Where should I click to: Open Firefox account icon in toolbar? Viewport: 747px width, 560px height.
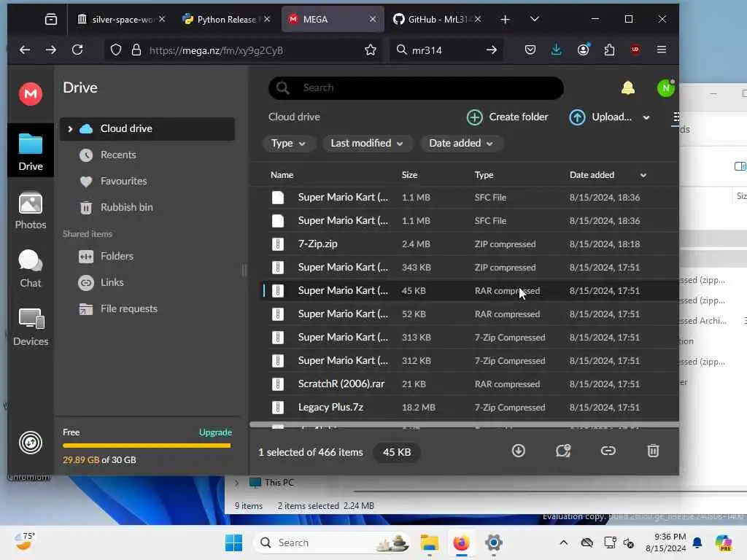pyautogui.click(x=583, y=50)
